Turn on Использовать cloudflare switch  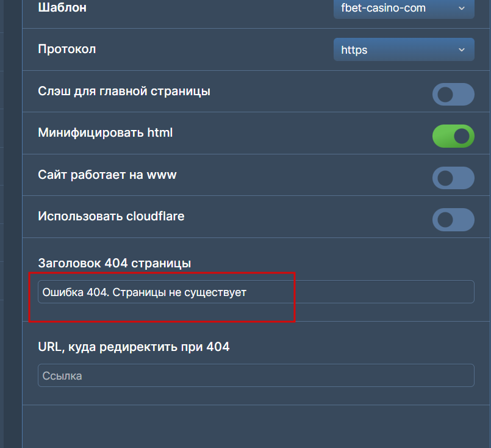(453, 220)
